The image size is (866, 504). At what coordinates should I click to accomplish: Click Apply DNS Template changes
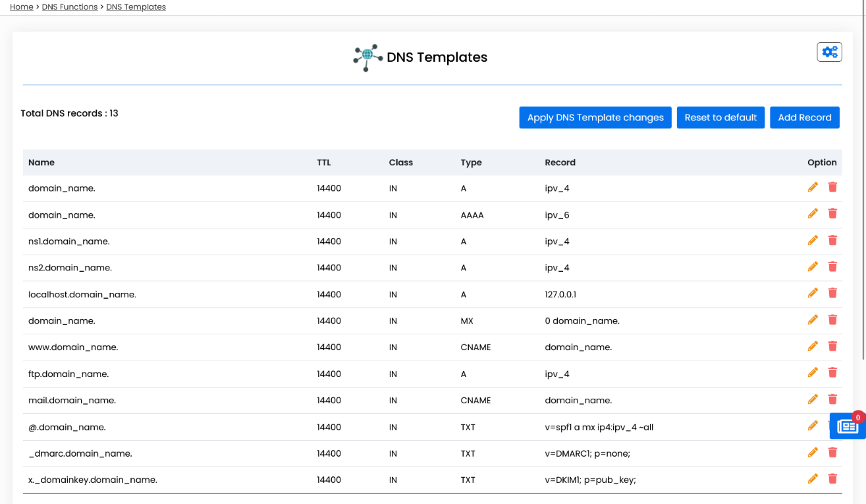(x=595, y=117)
